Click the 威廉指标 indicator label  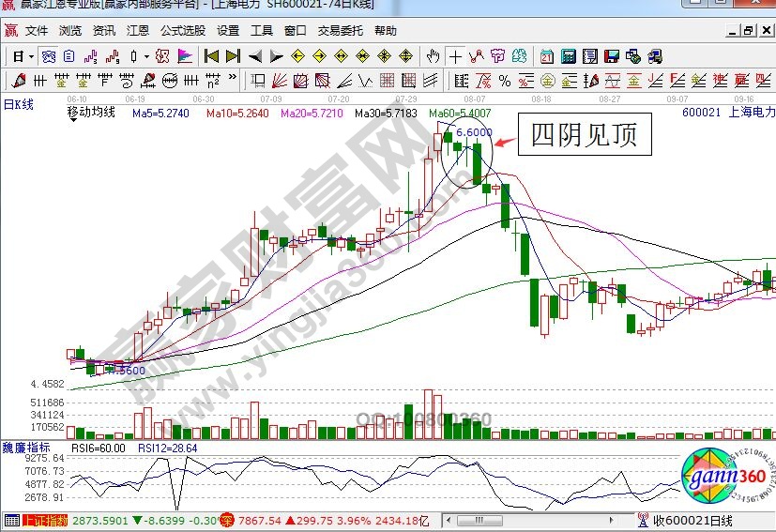26,448
